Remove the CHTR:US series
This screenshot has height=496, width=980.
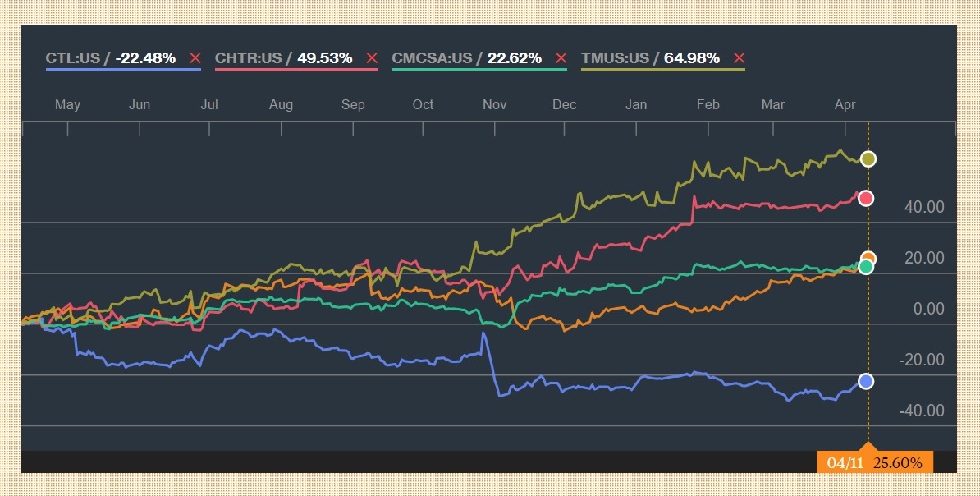[x=372, y=58]
